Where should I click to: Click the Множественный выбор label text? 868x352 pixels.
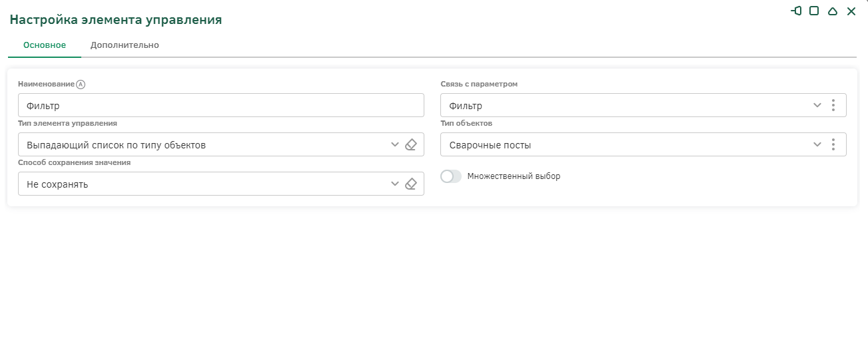[x=514, y=176]
